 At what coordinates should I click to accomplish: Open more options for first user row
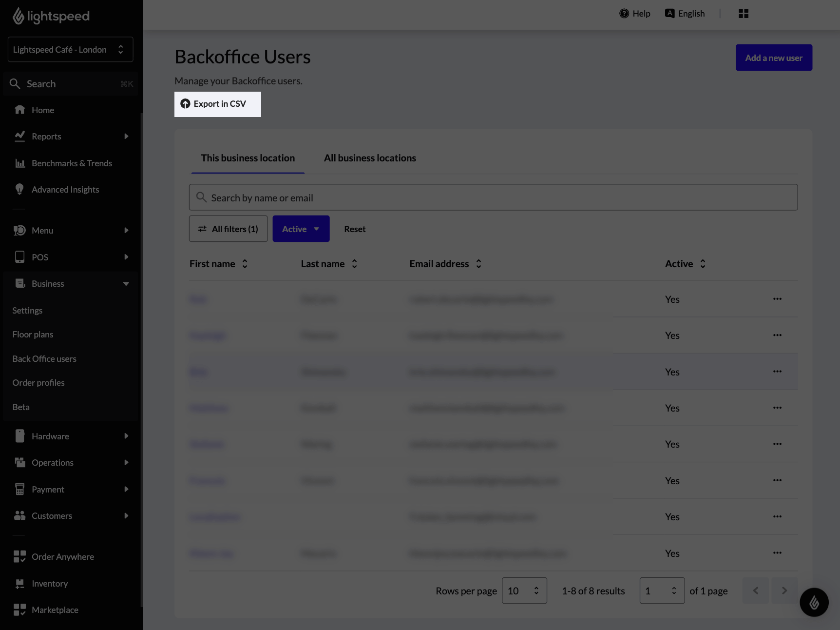(777, 299)
